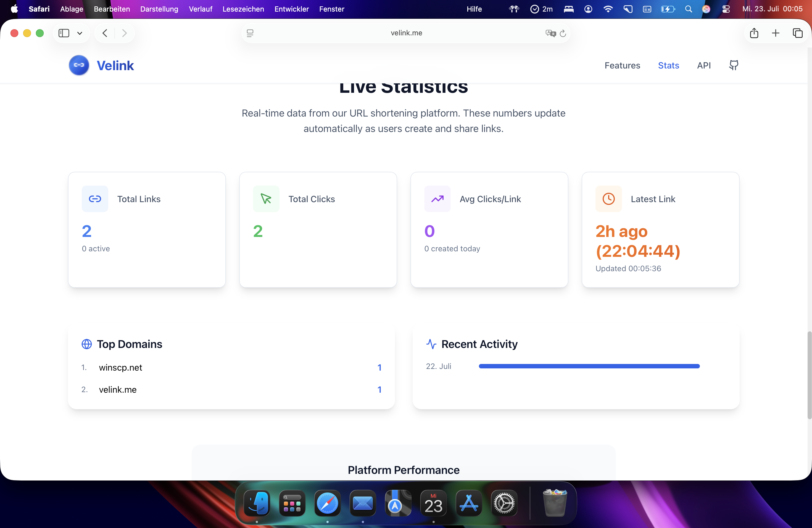Reload the page with refresh icon
812x528 pixels.
(563, 33)
